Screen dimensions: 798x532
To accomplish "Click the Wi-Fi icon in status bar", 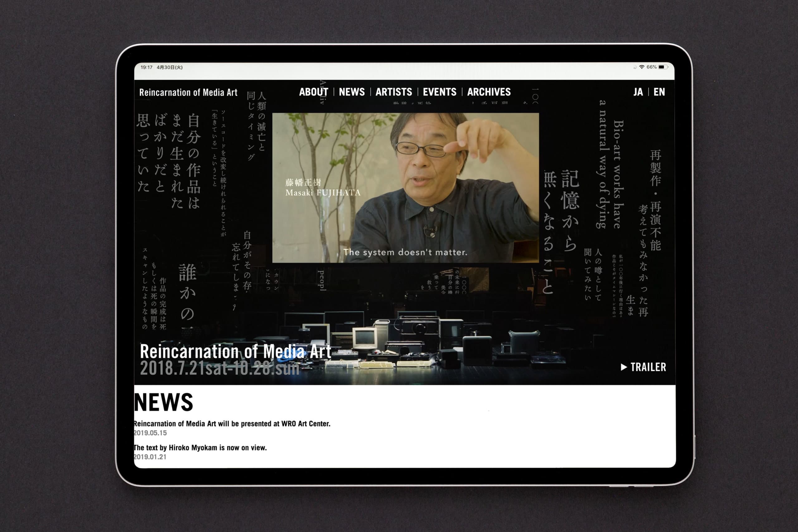I will 642,67.
